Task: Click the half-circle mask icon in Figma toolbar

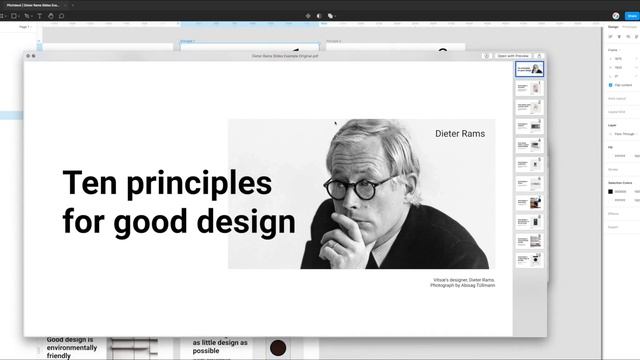Action: click(319, 16)
